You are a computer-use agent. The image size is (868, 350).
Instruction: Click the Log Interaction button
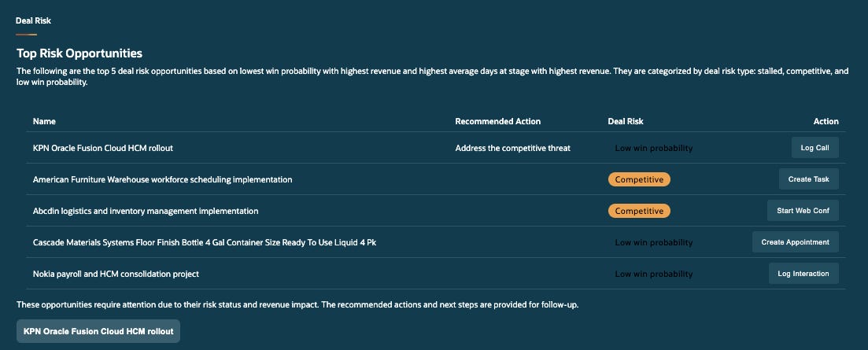803,274
